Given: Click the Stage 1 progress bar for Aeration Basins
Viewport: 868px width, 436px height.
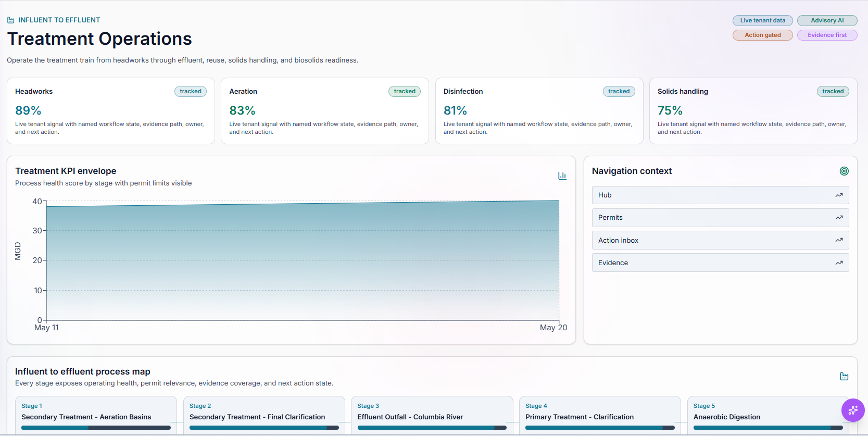Looking at the screenshot, I should [x=96, y=428].
